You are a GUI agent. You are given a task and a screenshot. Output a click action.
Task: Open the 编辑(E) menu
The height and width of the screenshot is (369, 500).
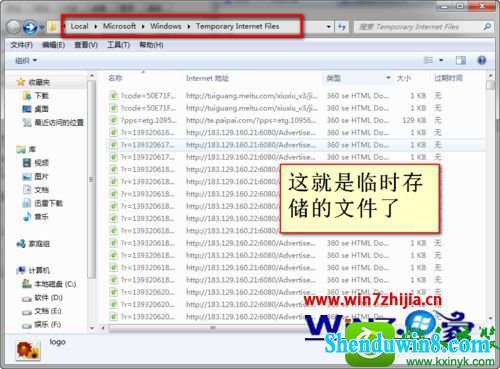(x=53, y=45)
